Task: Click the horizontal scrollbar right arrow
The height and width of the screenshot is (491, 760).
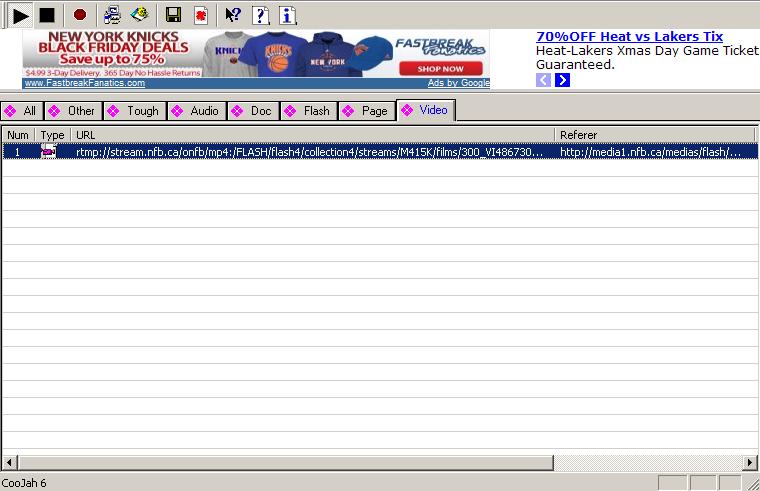Action: tap(750, 462)
